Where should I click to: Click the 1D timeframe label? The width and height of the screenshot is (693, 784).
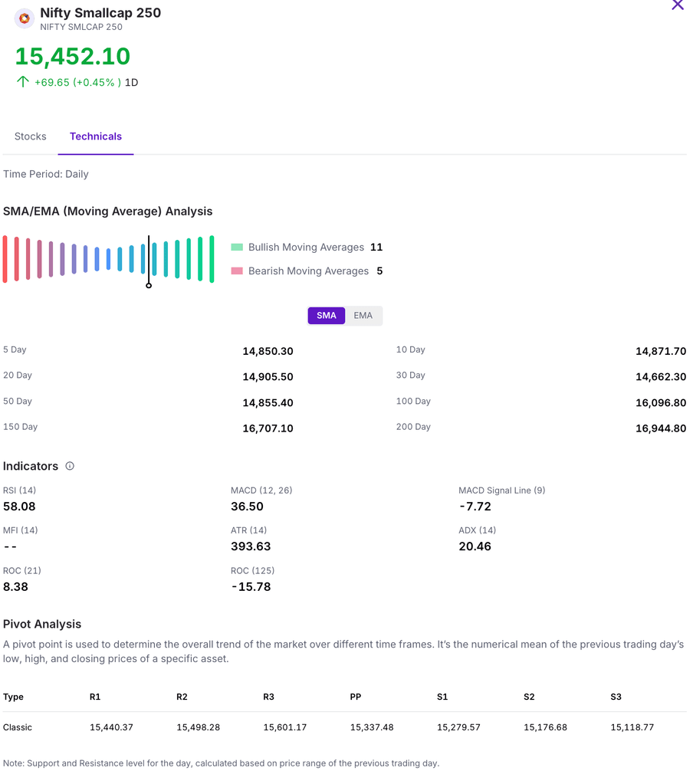click(131, 82)
